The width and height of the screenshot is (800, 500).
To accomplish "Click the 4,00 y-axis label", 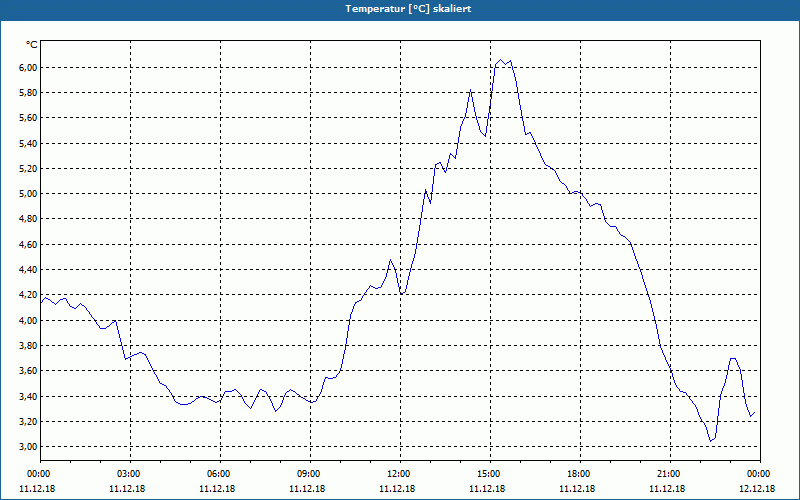I will tap(28, 320).
